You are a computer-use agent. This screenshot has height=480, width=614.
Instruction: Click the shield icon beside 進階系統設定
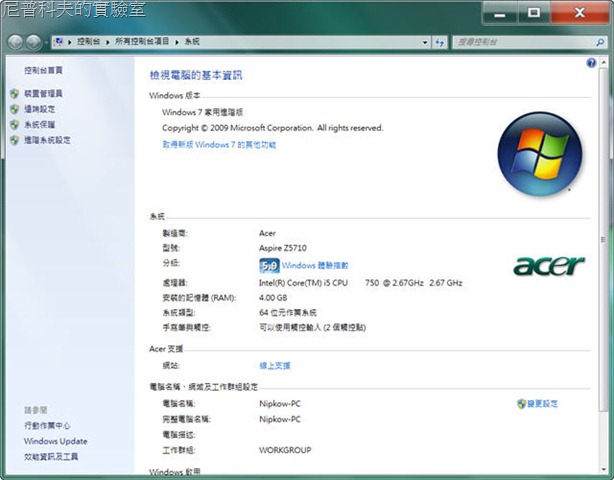(x=14, y=140)
